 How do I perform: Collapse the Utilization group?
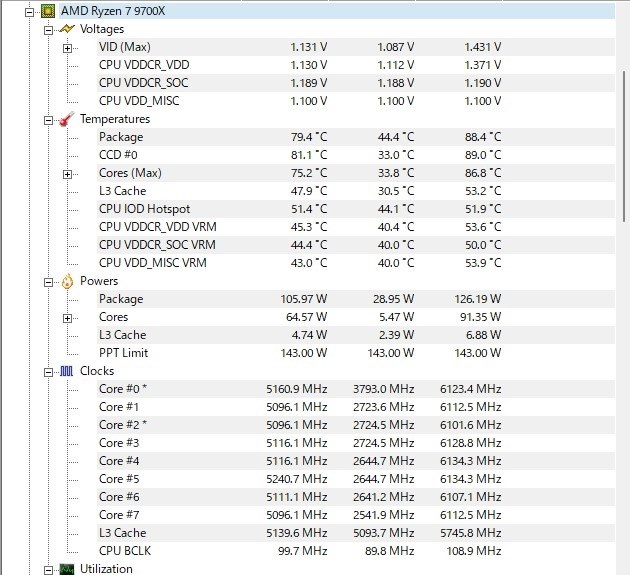(48, 570)
